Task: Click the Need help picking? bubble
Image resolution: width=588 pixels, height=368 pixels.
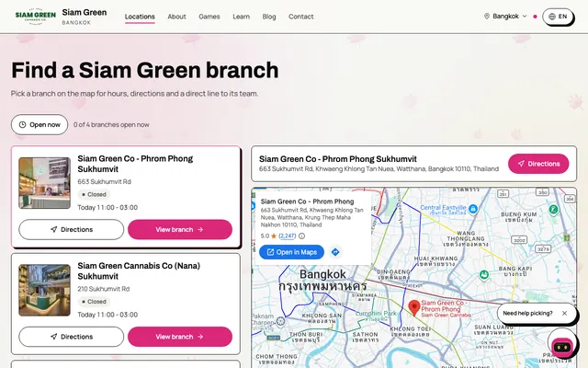Action: coord(537,313)
